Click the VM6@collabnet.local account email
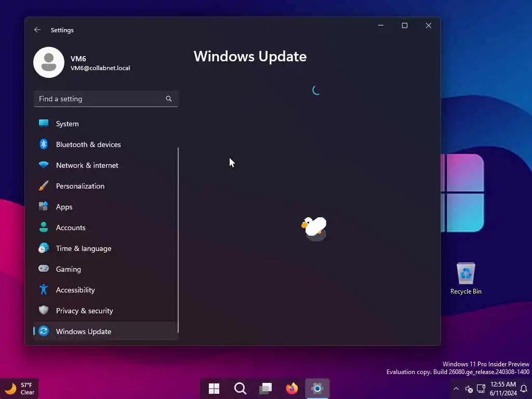 [x=100, y=68]
